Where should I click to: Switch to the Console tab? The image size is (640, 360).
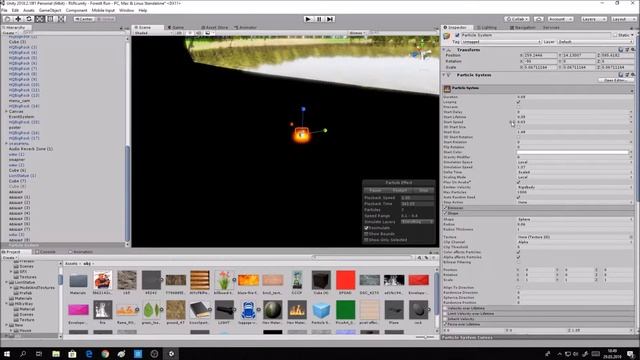click(45, 252)
